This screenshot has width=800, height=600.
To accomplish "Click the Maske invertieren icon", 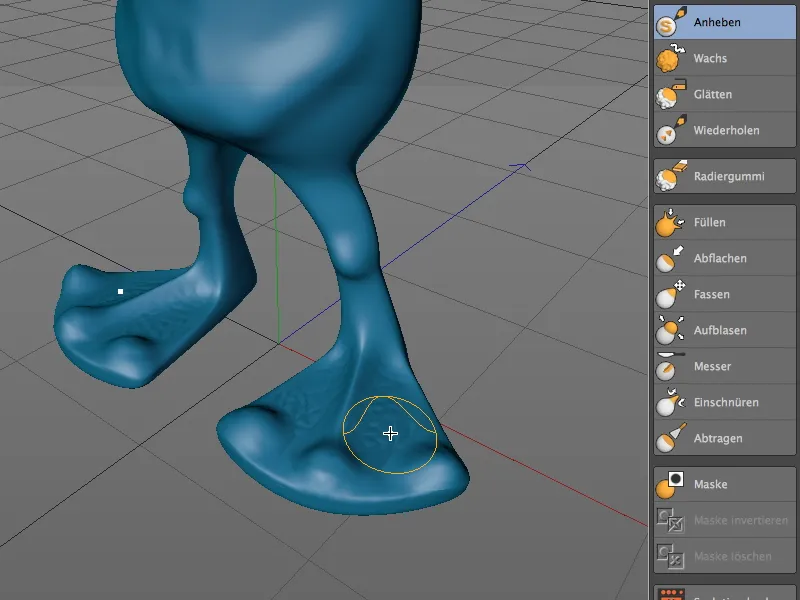I will [670, 520].
